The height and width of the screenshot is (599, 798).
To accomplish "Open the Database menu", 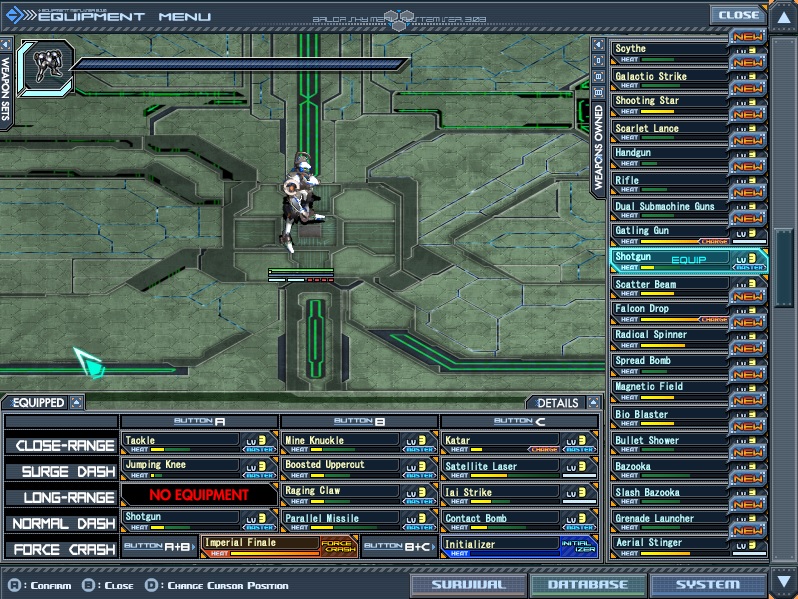I will [588, 584].
